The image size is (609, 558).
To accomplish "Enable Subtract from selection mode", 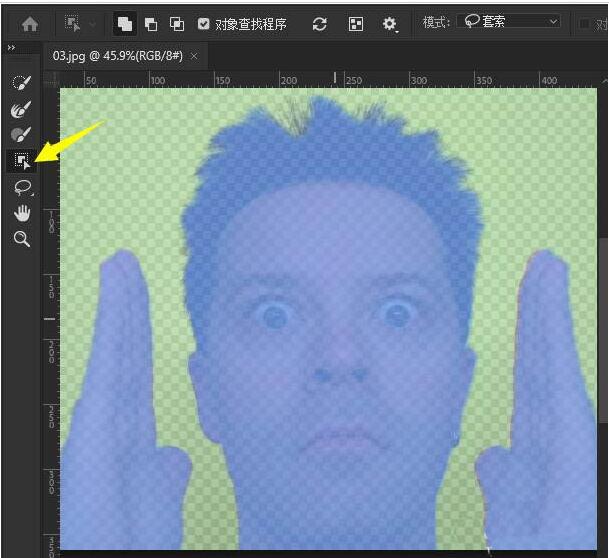I will [151, 23].
